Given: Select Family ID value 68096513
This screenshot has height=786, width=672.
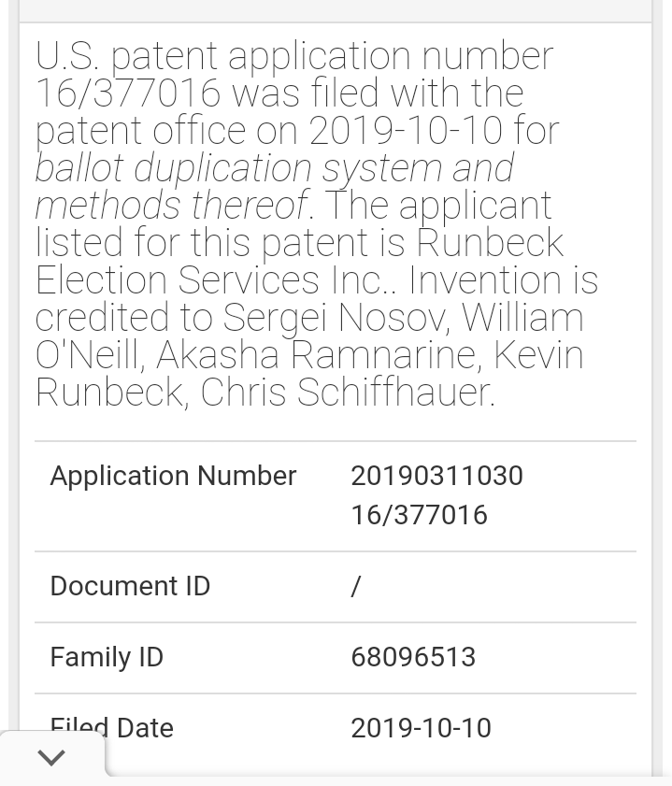Looking at the screenshot, I should tap(413, 657).
